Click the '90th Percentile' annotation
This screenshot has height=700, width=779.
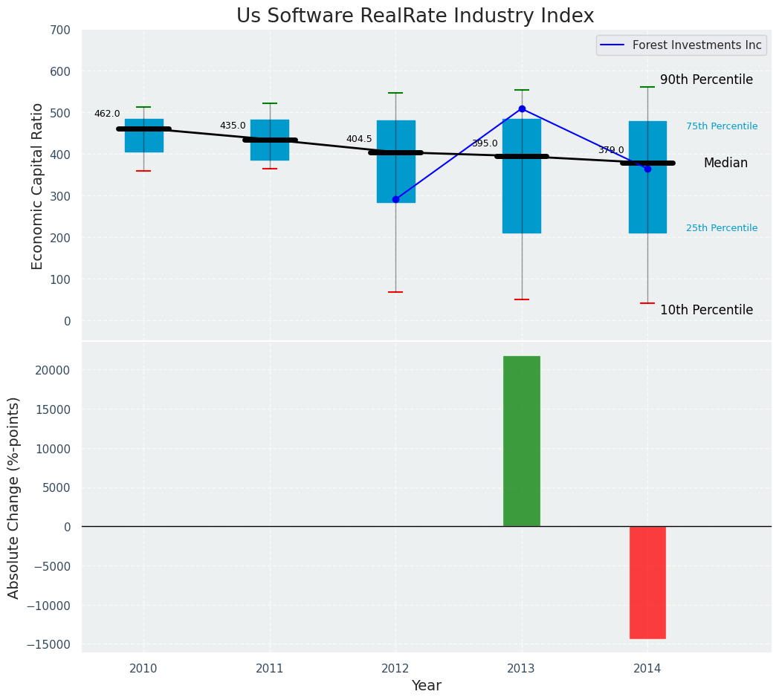[706, 80]
